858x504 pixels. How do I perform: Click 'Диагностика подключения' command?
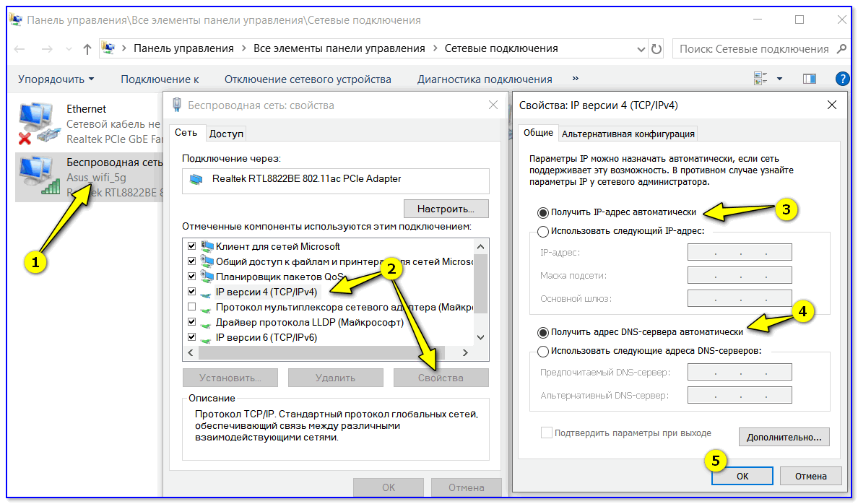tap(485, 79)
